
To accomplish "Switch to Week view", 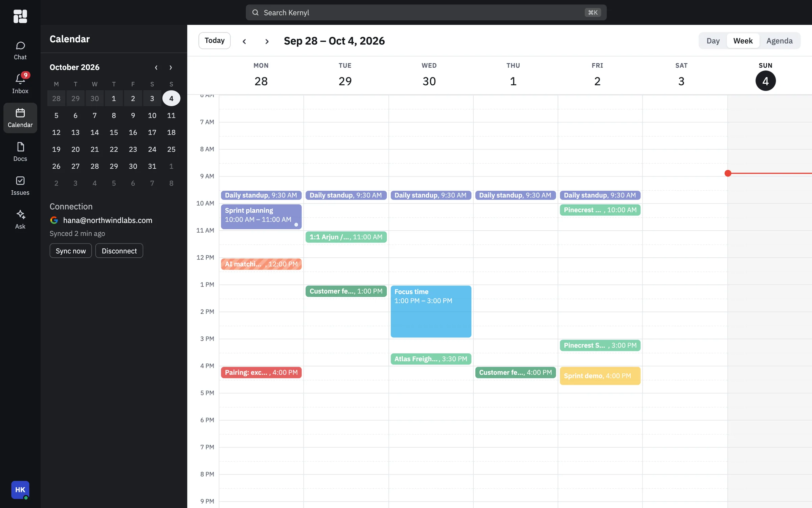I will click(x=743, y=41).
